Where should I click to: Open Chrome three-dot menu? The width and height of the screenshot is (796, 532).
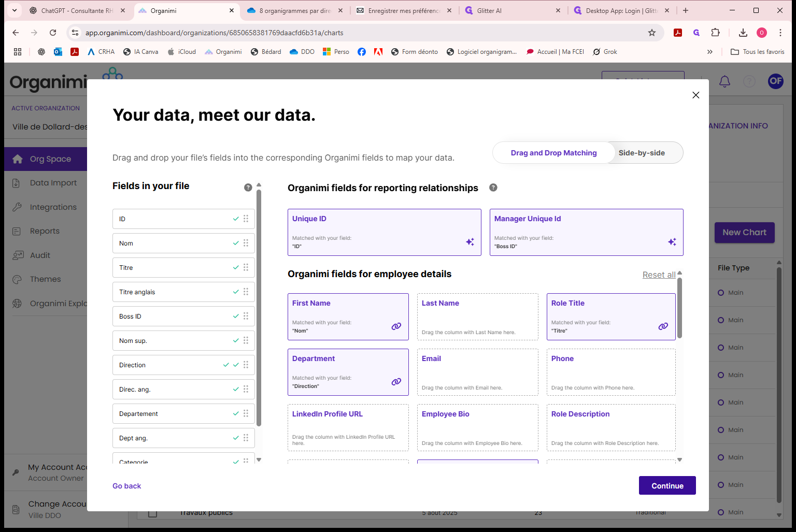click(x=780, y=33)
